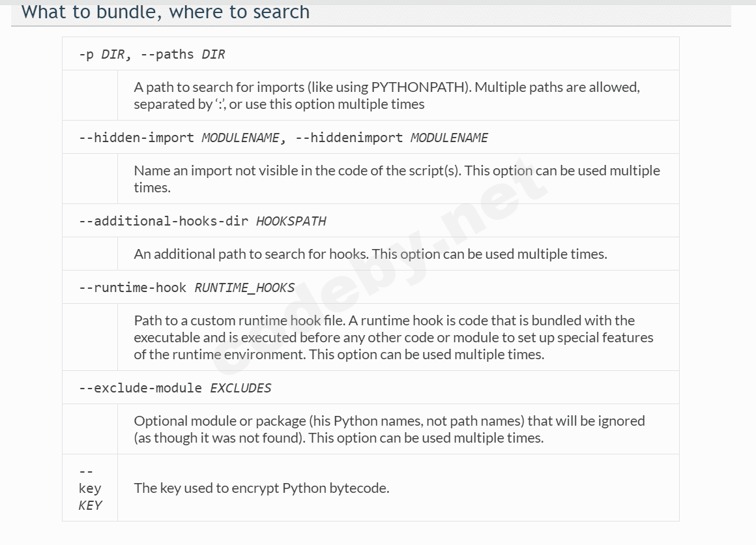Click the "What to bundle, where to search" heading

point(166,12)
